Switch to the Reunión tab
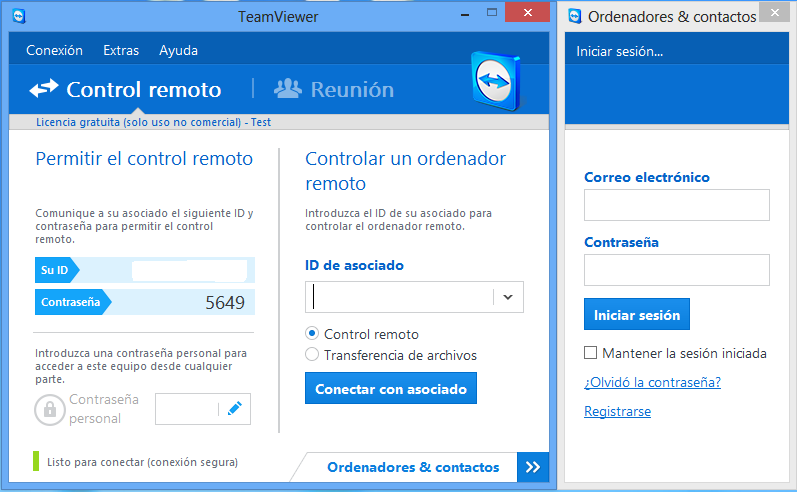This screenshot has height=492, width=797. pos(334,89)
